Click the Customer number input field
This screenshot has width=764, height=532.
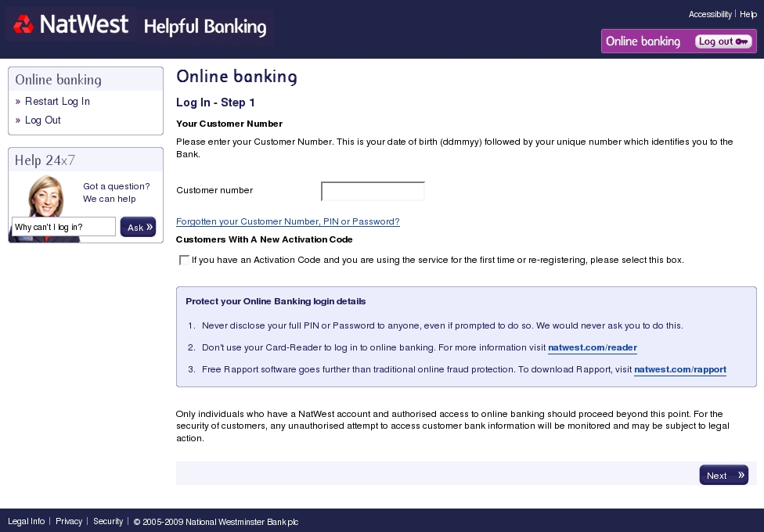pos(373,191)
